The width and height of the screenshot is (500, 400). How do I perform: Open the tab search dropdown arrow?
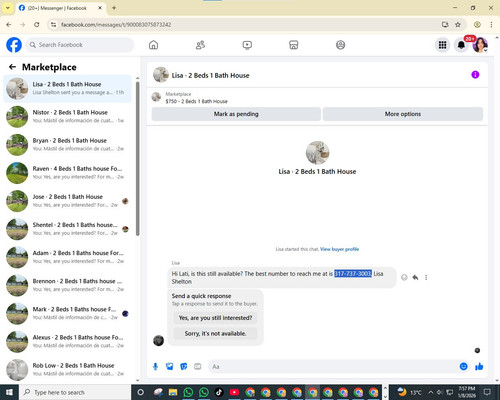[7, 8]
